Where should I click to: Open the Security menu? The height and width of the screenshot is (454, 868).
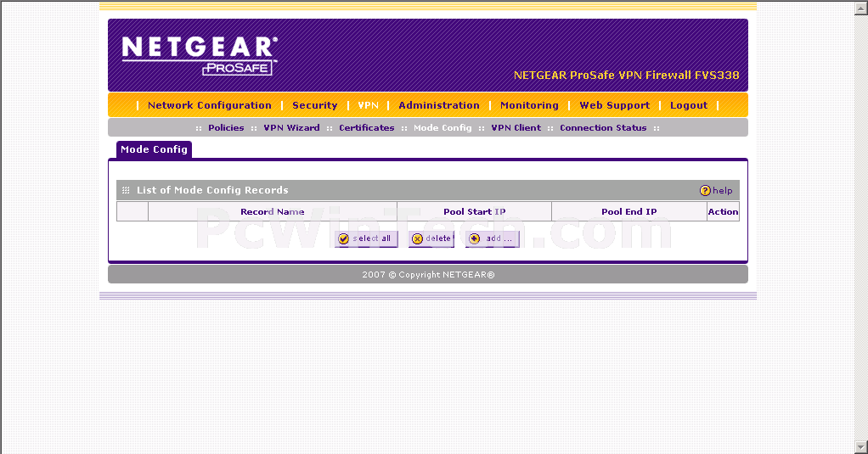coord(314,105)
